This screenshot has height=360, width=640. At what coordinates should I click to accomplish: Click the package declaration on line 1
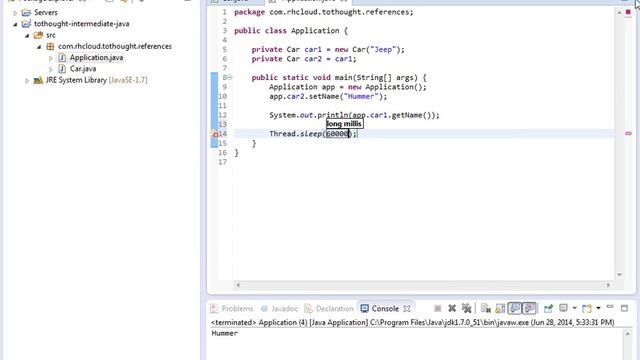324,12
